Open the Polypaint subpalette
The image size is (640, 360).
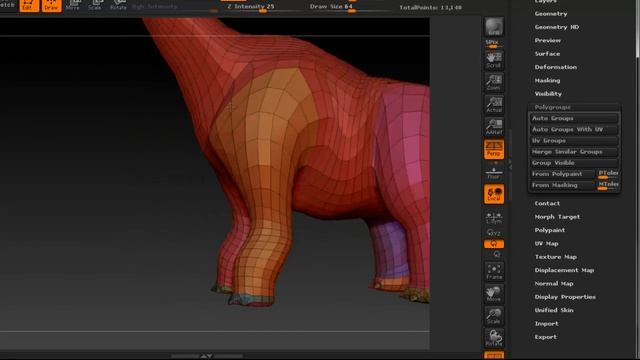pos(549,230)
